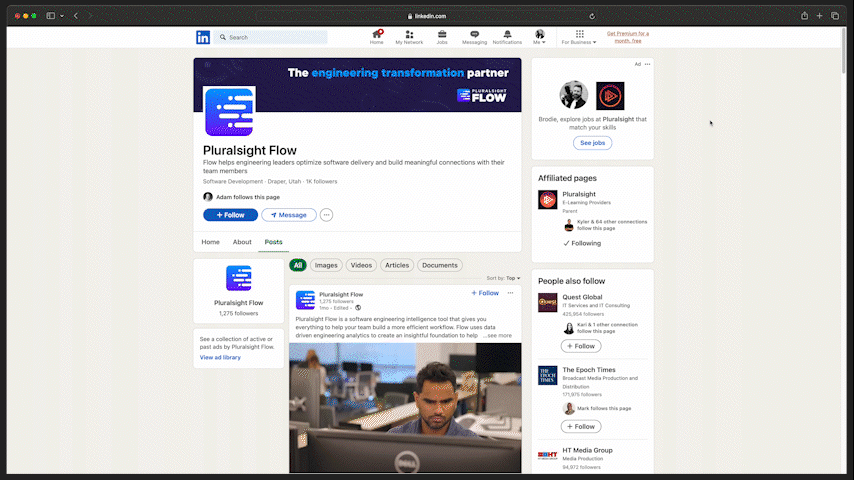Screen dimensions: 854x480
Task: Open the Me profile menu
Action: point(539,37)
